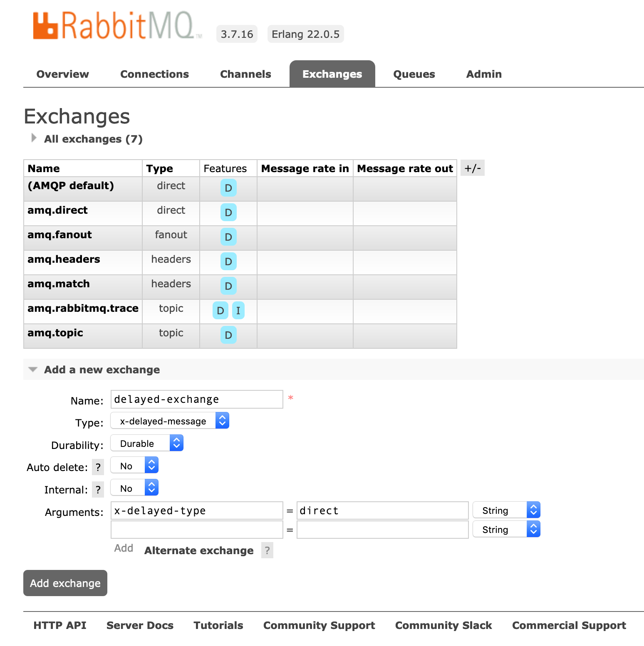Open the Internal help question mark
Viewport: 644px width, 646px height.
(98, 490)
